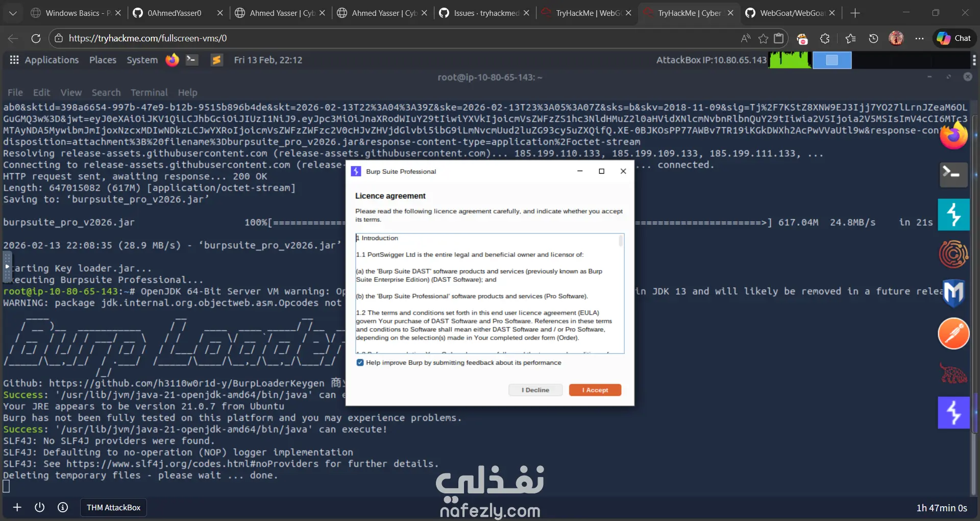Open the browser favorites list
The image size is (980, 521).
[850, 38]
